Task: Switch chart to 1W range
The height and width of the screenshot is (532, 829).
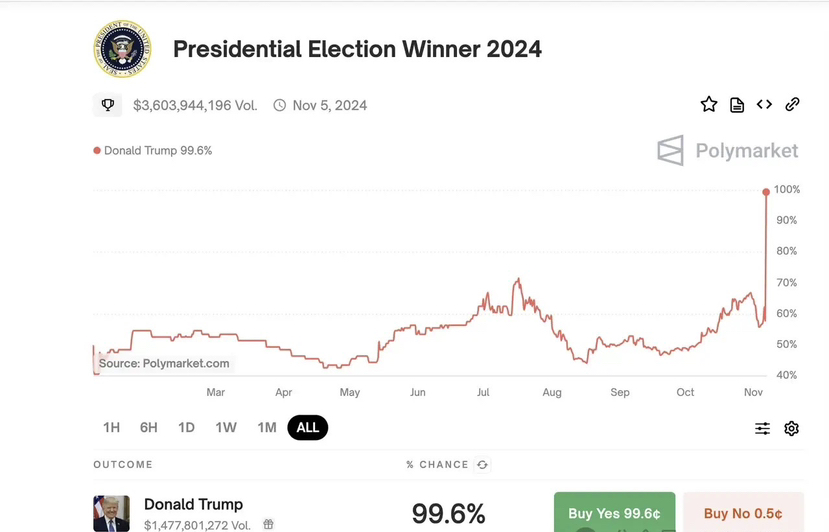Action: coord(226,427)
